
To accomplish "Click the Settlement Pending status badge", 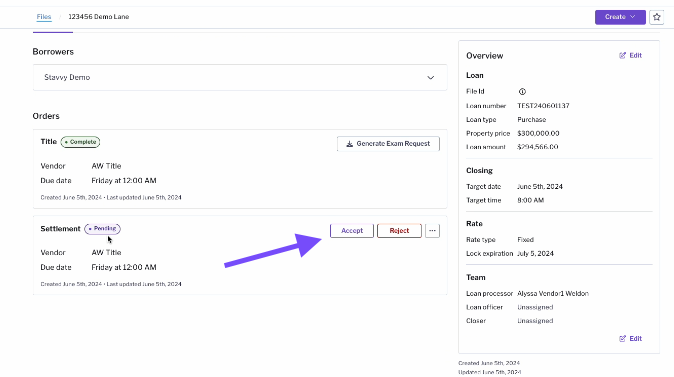I will pyautogui.click(x=102, y=229).
